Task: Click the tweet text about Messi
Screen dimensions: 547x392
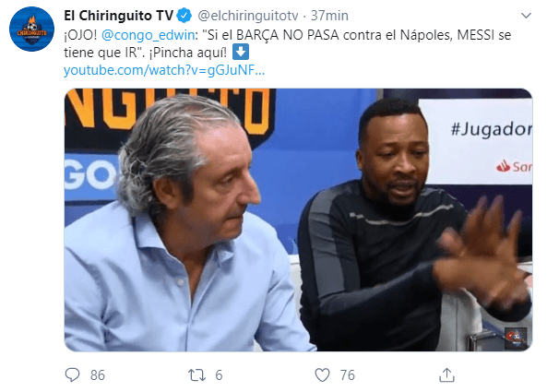Action: 288,43
